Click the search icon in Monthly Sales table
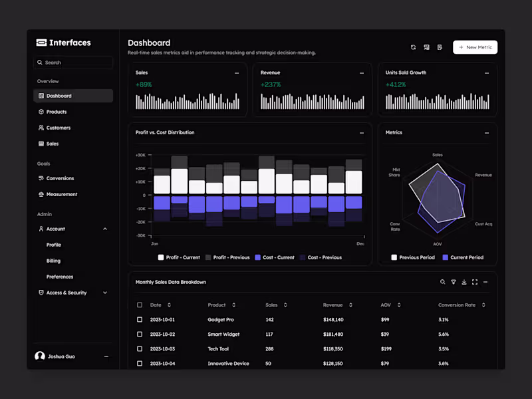The width and height of the screenshot is (532, 399). (442, 282)
